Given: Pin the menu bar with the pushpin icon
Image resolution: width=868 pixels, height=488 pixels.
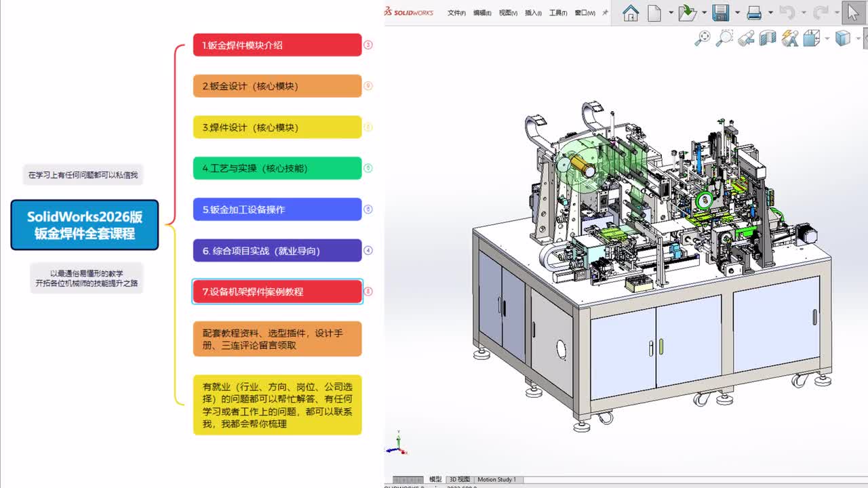Looking at the screenshot, I should pyautogui.click(x=606, y=12).
